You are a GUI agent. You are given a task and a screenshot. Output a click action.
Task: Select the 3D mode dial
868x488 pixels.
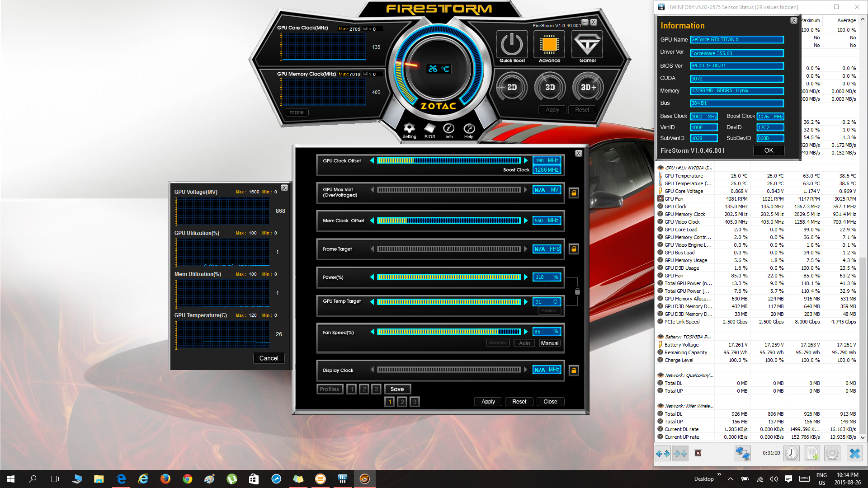(550, 87)
